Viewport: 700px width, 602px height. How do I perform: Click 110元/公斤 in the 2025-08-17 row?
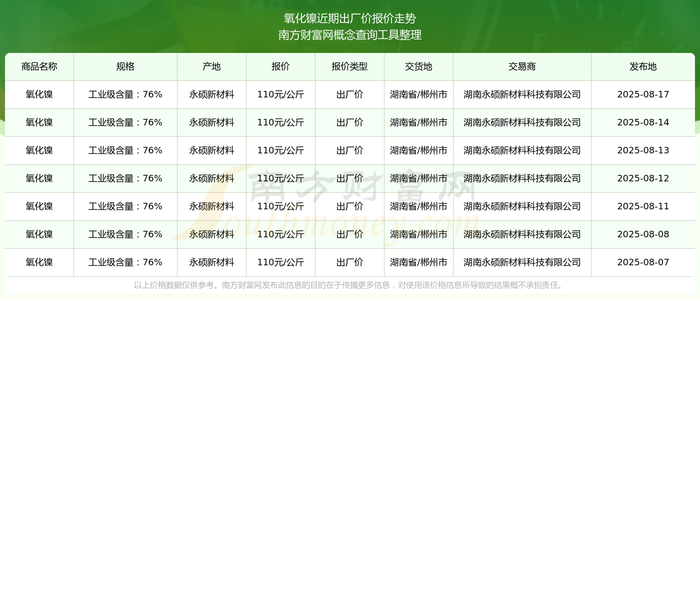(x=281, y=94)
